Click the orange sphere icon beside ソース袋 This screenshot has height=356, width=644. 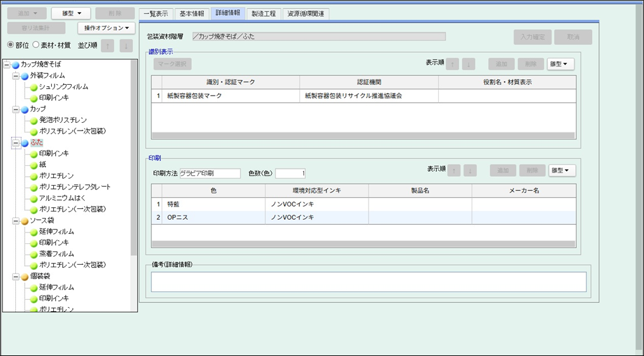point(25,220)
